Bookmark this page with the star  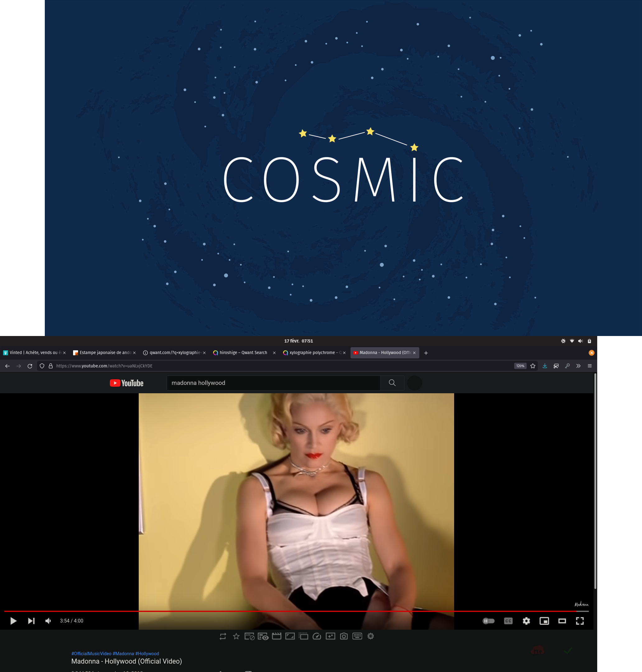[x=533, y=366]
